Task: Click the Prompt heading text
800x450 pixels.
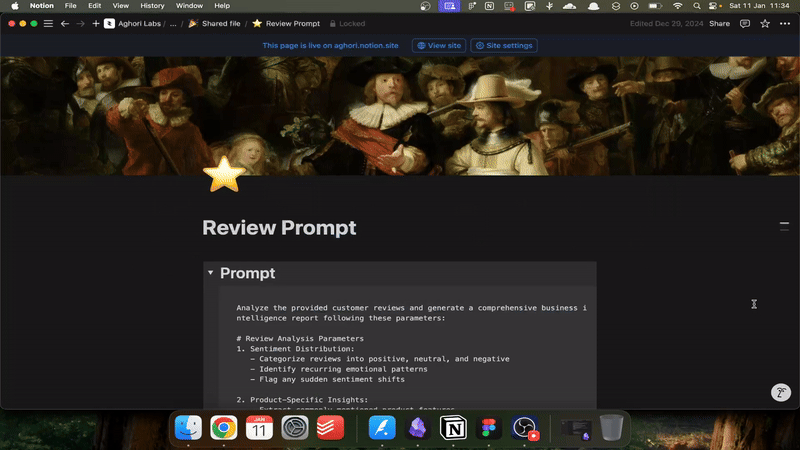Action: point(247,273)
